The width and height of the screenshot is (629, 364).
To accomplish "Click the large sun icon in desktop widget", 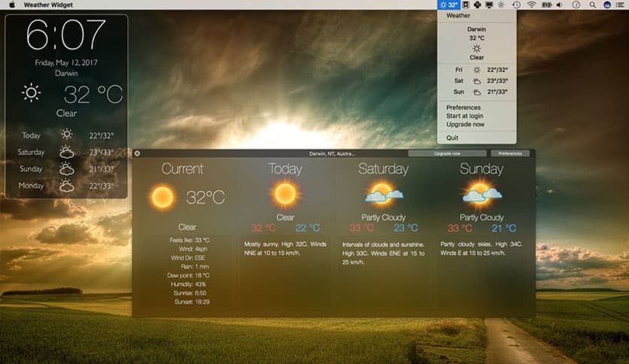I will tap(31, 93).
